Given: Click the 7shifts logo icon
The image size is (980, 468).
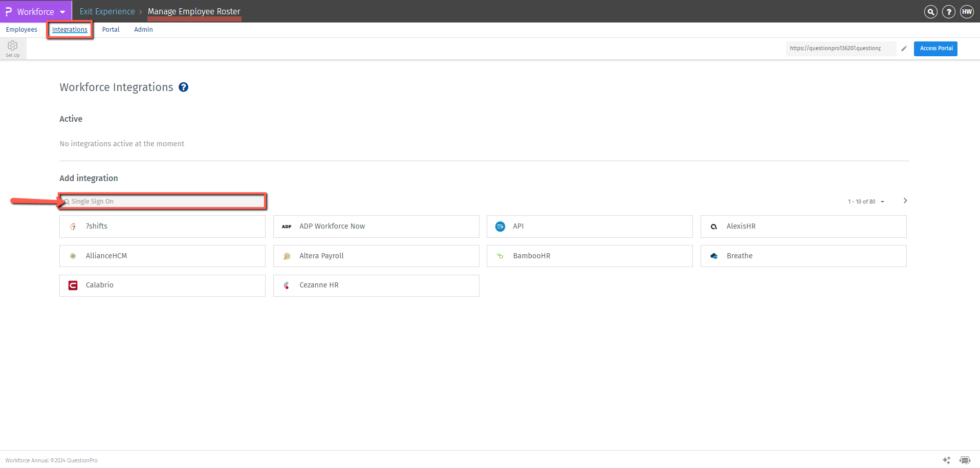Looking at the screenshot, I should (73, 227).
